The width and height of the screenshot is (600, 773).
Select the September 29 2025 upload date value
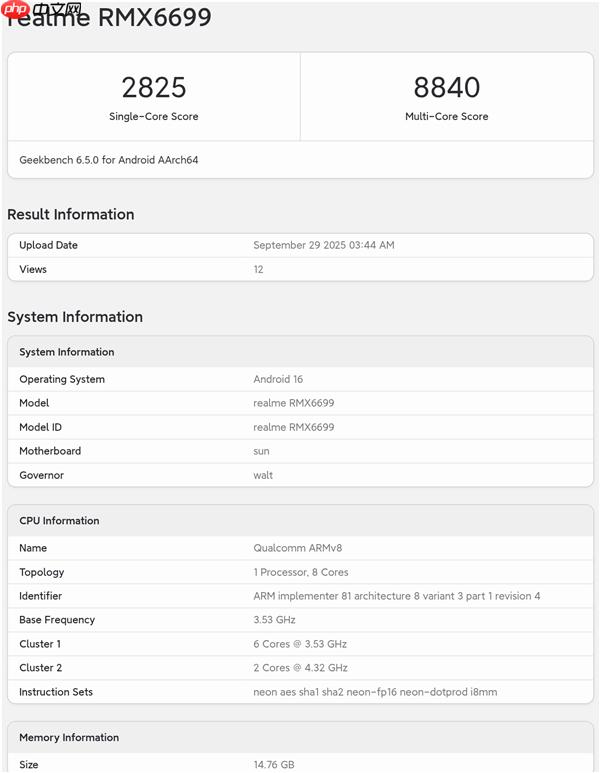click(x=323, y=245)
